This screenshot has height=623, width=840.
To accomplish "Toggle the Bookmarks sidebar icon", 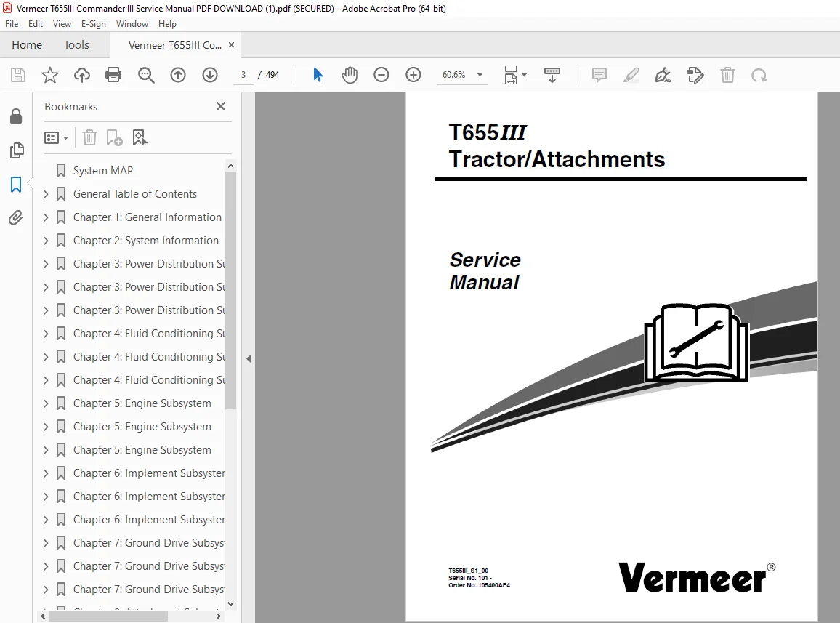I will pyautogui.click(x=16, y=185).
